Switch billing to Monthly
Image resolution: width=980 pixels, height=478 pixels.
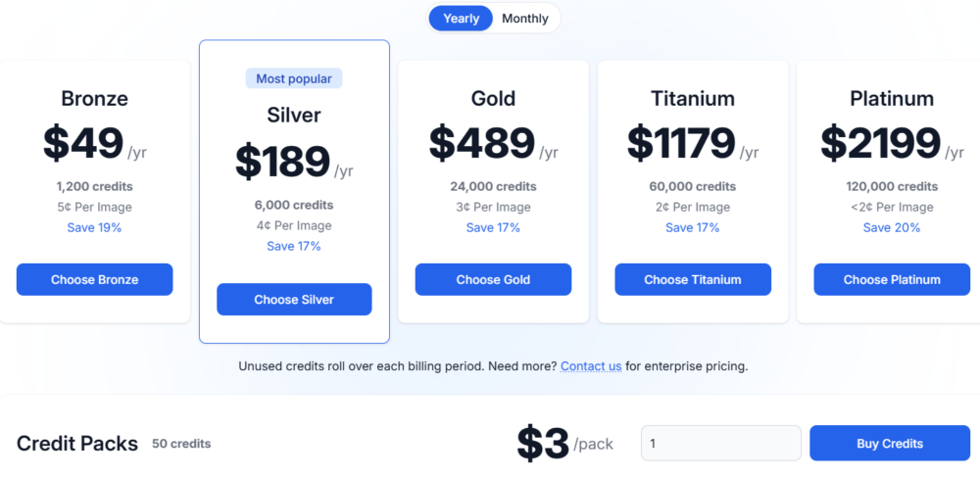(x=525, y=19)
